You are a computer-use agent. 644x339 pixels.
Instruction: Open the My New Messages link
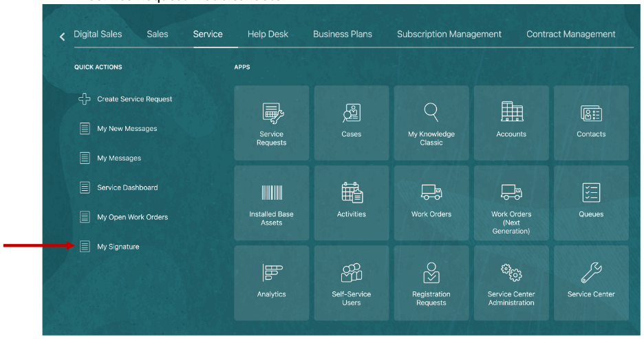pos(127,129)
